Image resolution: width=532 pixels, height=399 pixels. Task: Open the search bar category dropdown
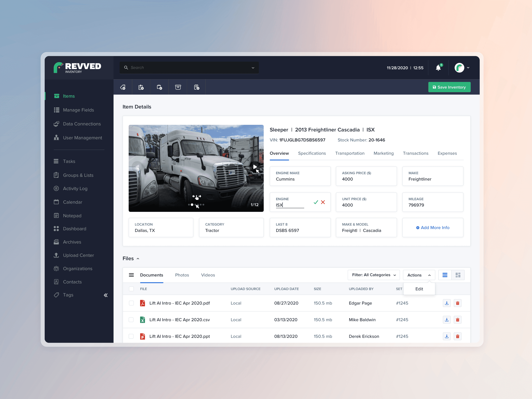(253, 68)
